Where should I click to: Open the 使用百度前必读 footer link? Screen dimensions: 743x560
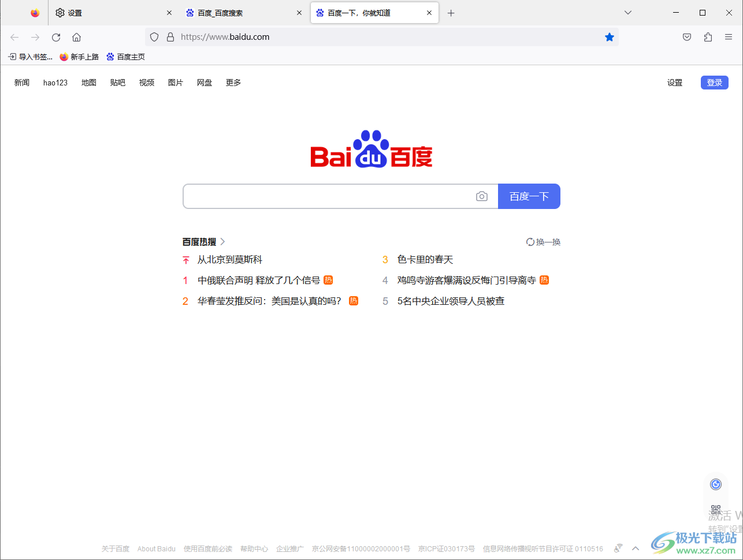click(208, 548)
